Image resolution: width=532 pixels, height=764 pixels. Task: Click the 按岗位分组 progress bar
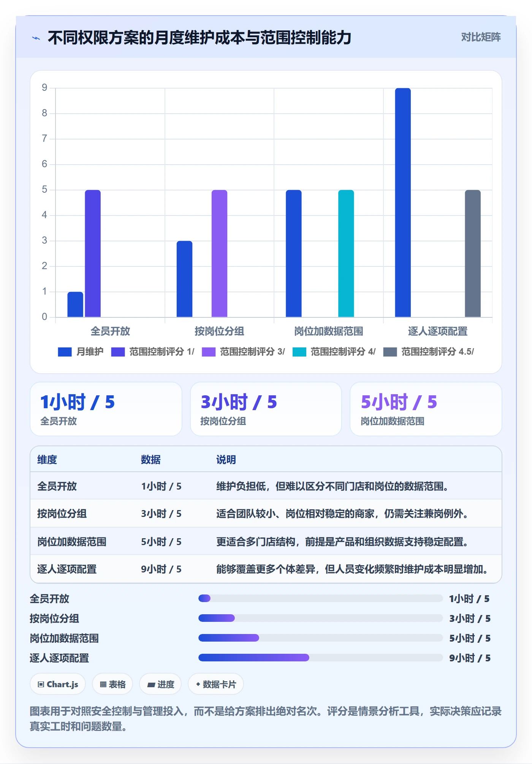pos(320,618)
